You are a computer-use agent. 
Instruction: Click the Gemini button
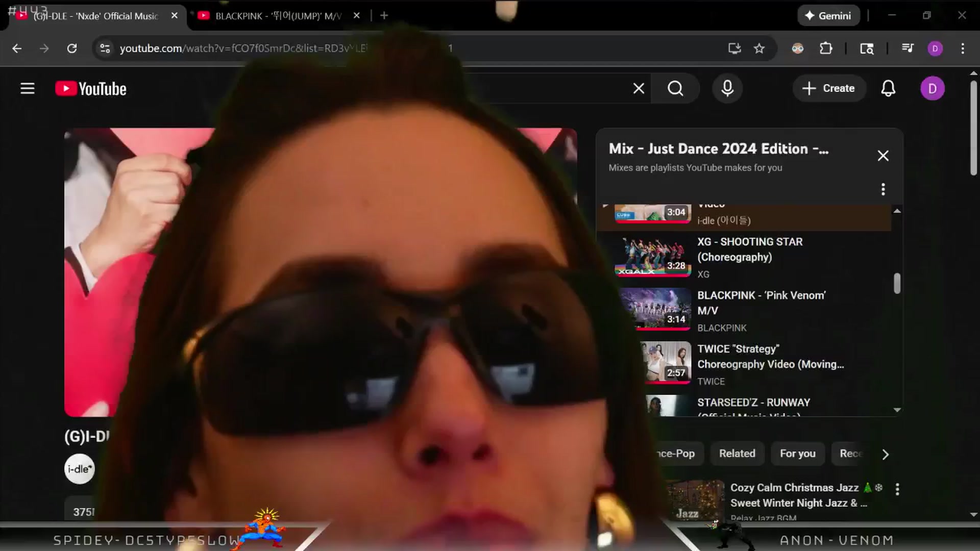(828, 16)
